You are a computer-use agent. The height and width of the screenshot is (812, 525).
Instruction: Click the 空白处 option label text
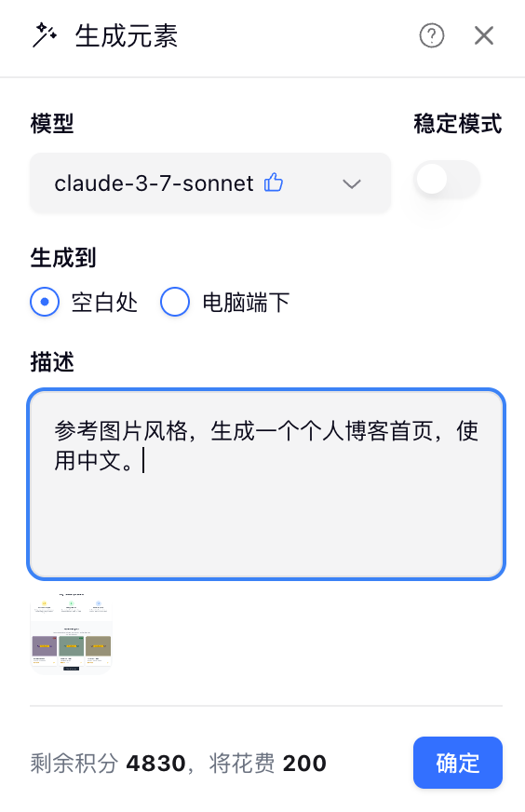coord(104,302)
